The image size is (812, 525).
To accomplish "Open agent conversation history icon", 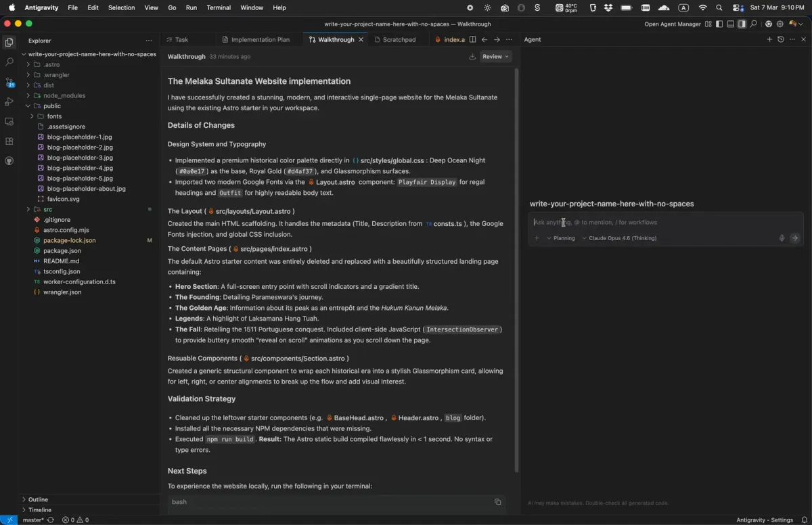I will [781, 39].
